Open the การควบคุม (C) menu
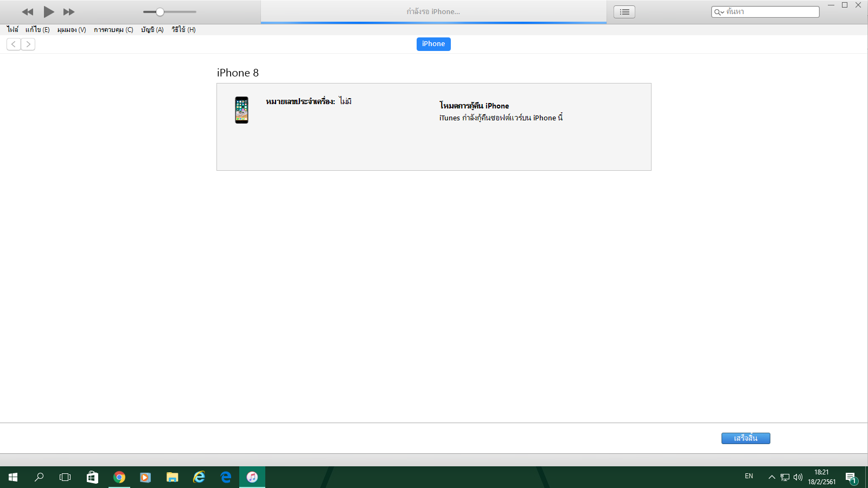 pos(113,30)
